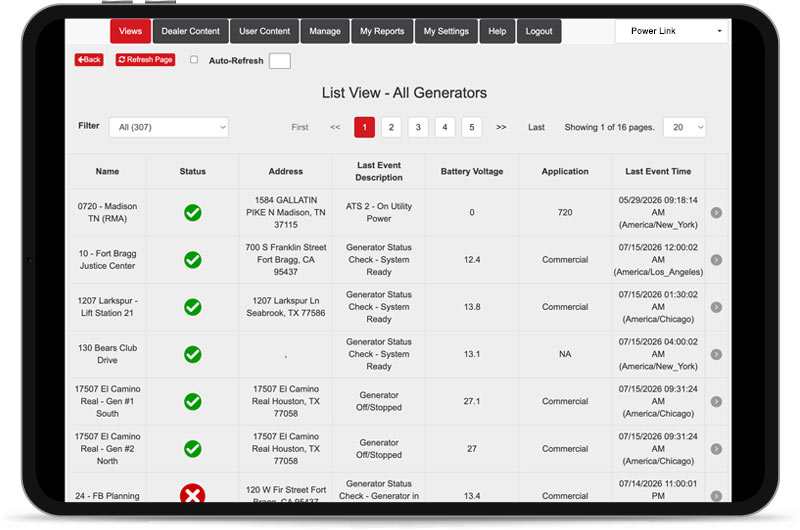Click green status check for Fort Bragg Justice Center
This screenshot has width=800, height=530.
click(x=192, y=260)
